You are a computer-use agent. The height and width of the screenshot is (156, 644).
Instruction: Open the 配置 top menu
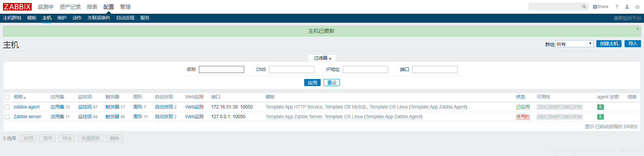coord(109,7)
